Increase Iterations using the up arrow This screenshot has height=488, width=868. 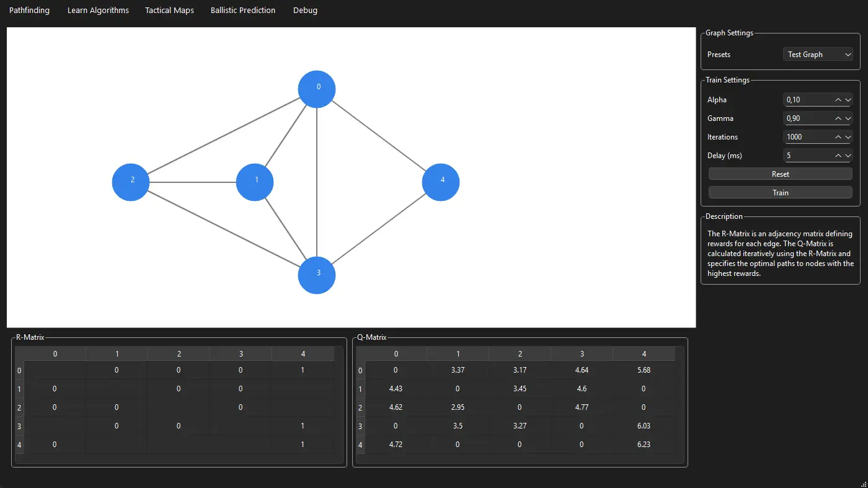tap(838, 137)
